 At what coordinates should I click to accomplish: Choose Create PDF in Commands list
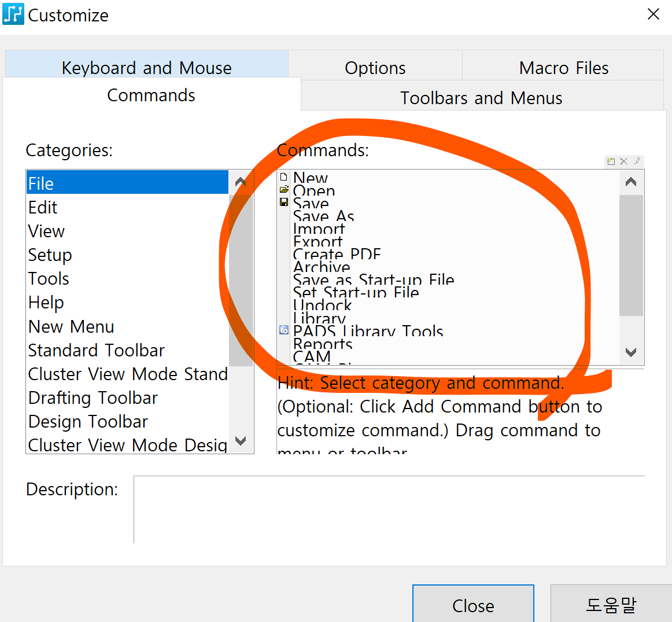337,255
